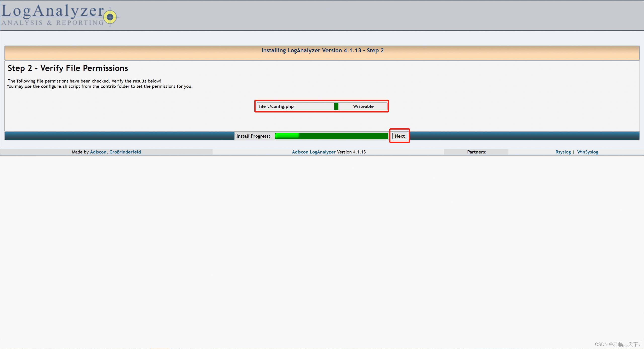
Task: Click the contrib bold text
Action: (x=108, y=86)
